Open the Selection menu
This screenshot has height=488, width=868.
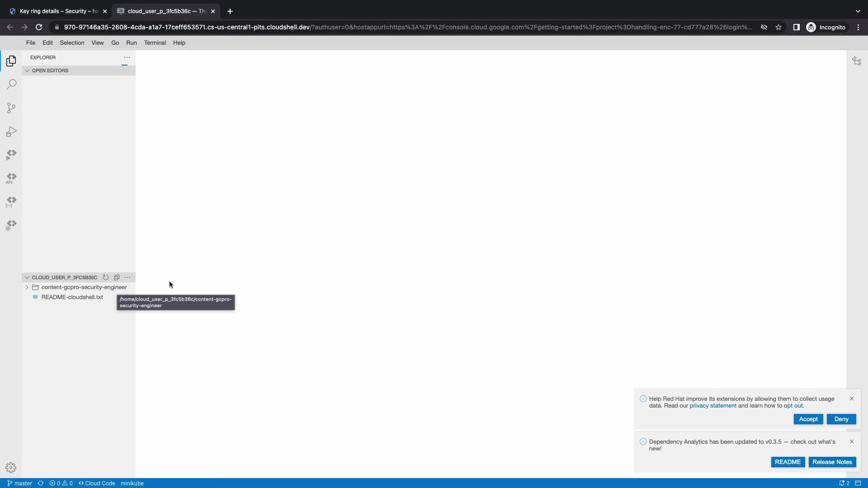point(72,42)
